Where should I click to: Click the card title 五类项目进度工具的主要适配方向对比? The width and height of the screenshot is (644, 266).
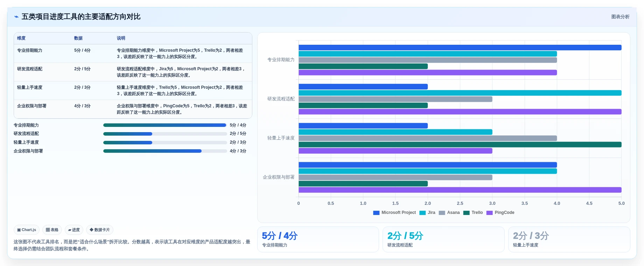tap(81, 17)
